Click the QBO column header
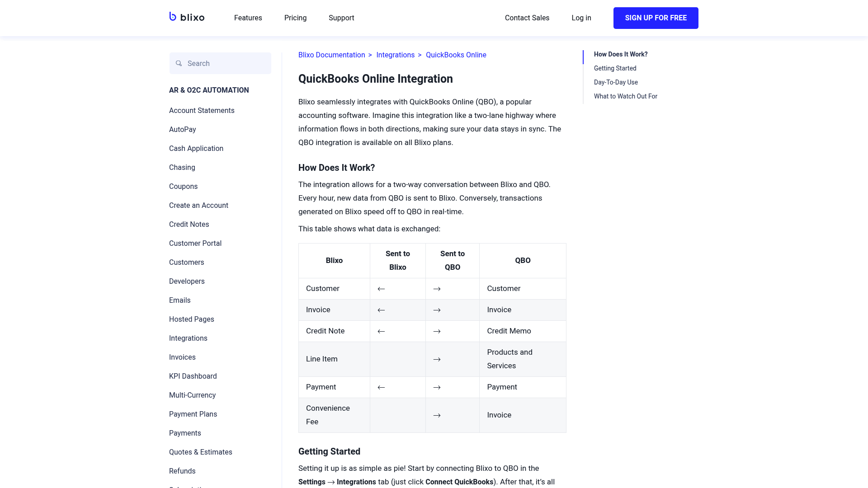This screenshot has width=868, height=488. [x=523, y=261]
